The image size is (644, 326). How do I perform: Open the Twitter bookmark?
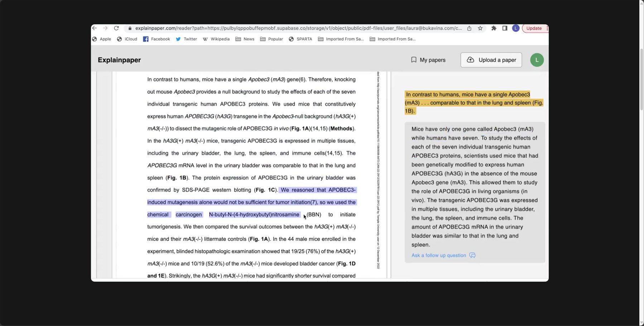point(186,39)
